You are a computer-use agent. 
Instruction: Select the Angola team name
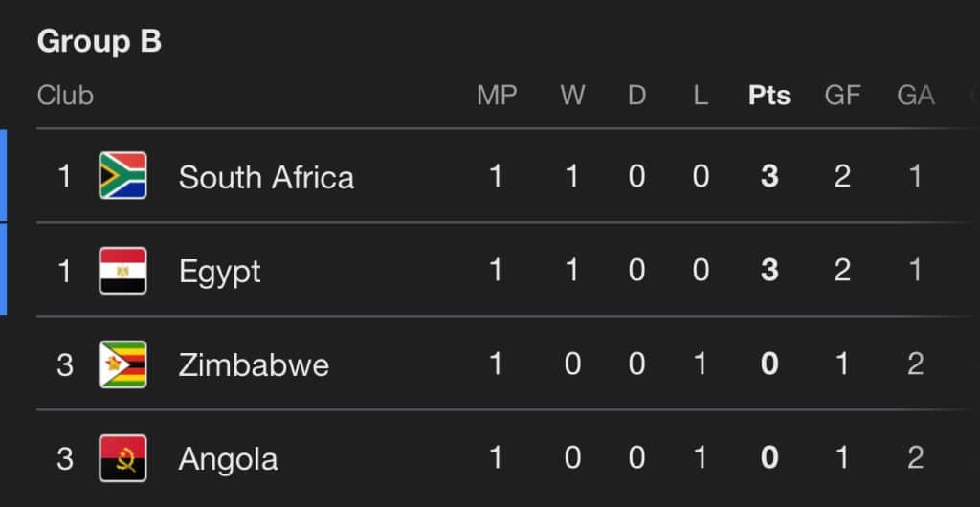click(x=228, y=459)
